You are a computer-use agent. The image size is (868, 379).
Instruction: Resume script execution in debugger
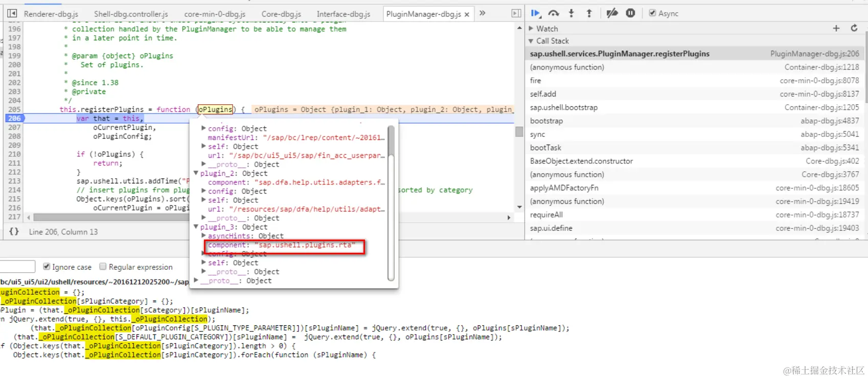(x=535, y=13)
